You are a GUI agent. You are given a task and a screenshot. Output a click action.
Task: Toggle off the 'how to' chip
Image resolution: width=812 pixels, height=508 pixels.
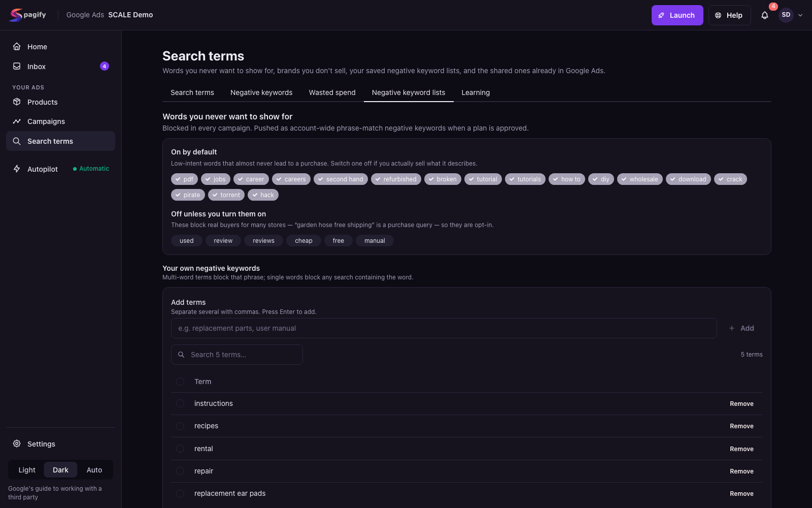567,179
